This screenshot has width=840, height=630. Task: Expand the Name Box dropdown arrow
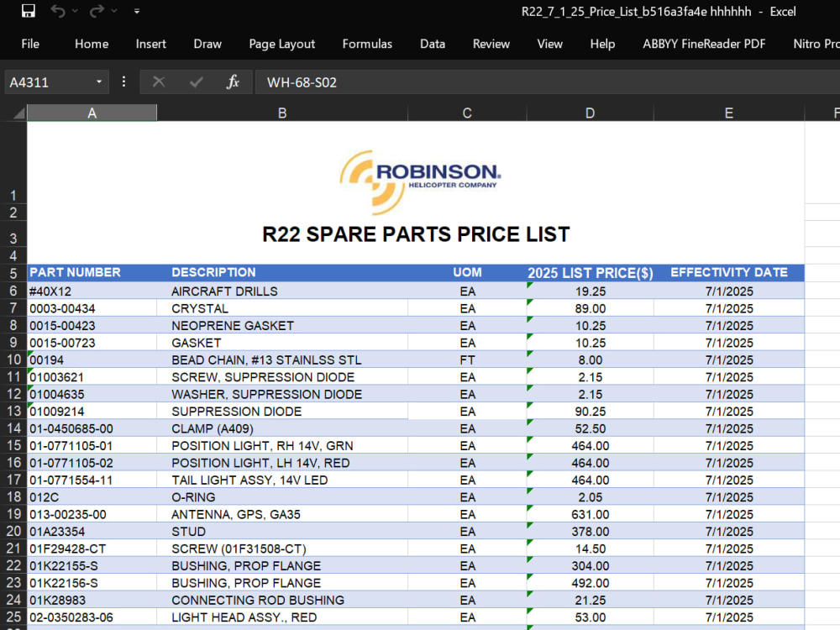tap(99, 82)
